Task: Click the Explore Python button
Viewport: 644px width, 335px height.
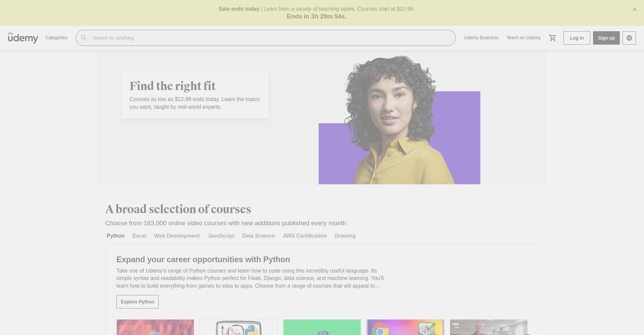Action: coord(138,302)
